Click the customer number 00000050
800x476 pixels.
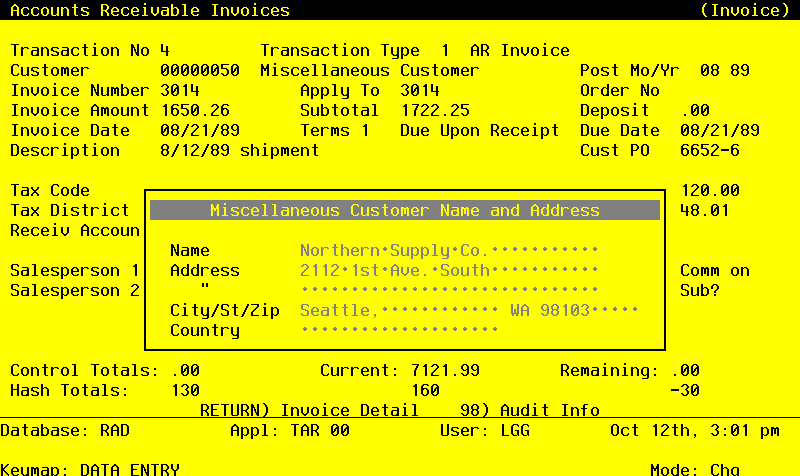click(x=199, y=70)
